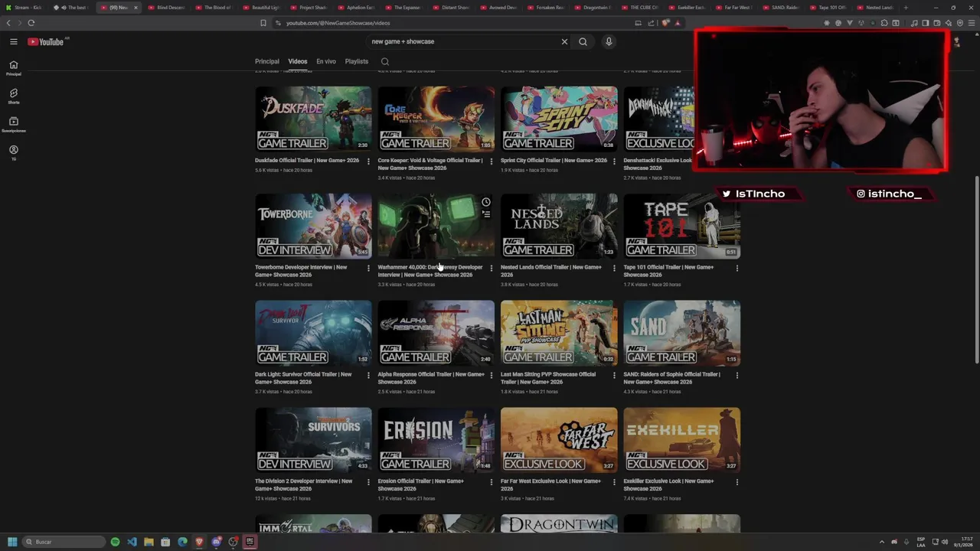Open Duskfade Official Trailer title link
Viewport: 980px width, 551px height.
click(x=307, y=161)
